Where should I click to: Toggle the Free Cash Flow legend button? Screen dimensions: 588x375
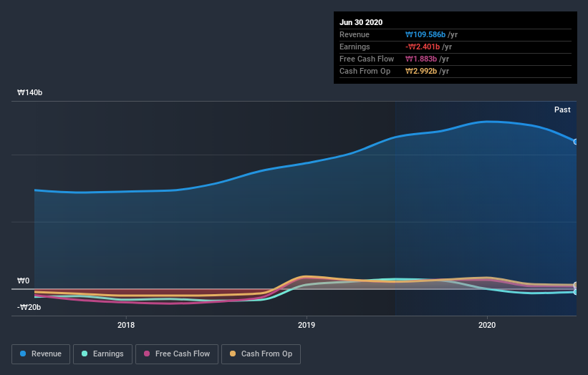tap(177, 354)
